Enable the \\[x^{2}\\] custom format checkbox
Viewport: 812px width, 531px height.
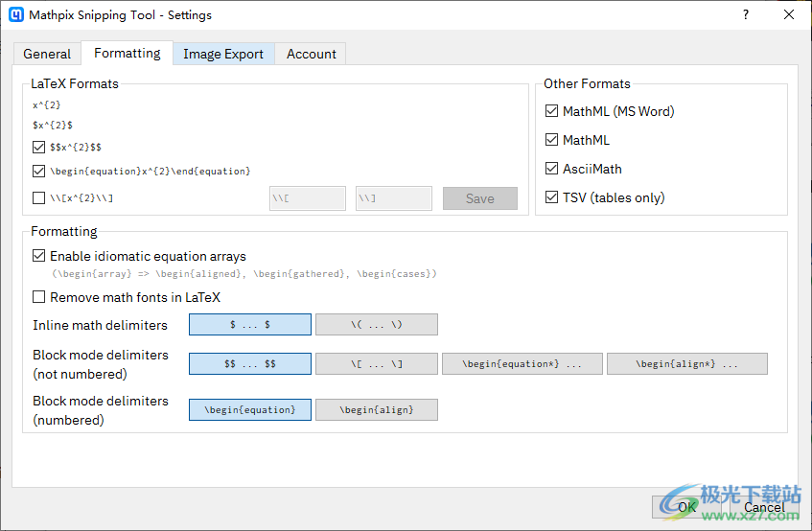39,197
